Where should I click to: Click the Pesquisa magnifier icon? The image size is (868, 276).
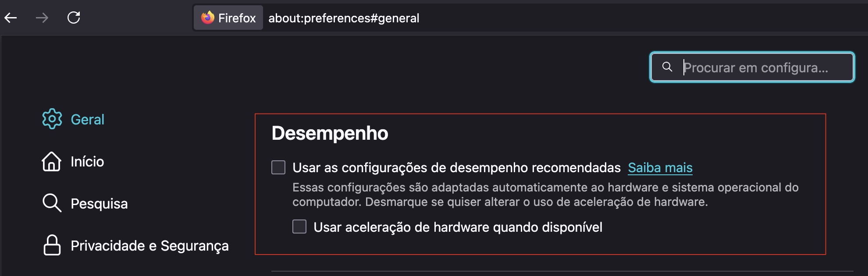point(52,203)
